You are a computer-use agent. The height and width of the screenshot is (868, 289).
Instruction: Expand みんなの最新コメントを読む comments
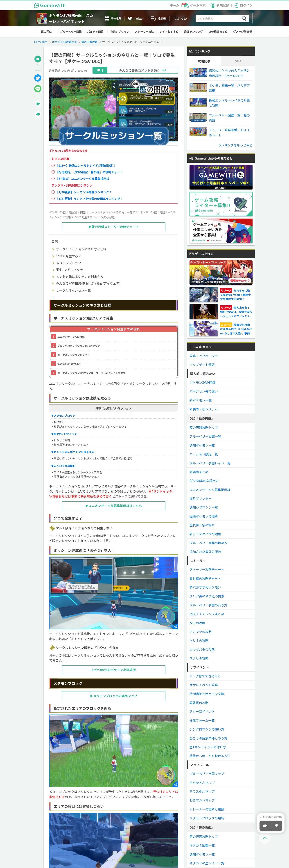[135, 71]
